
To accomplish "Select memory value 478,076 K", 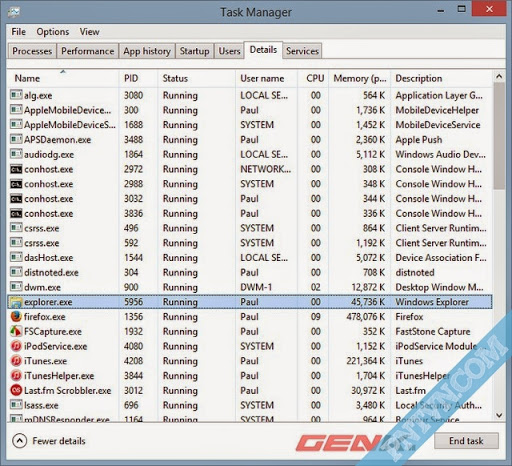I will 366,317.
